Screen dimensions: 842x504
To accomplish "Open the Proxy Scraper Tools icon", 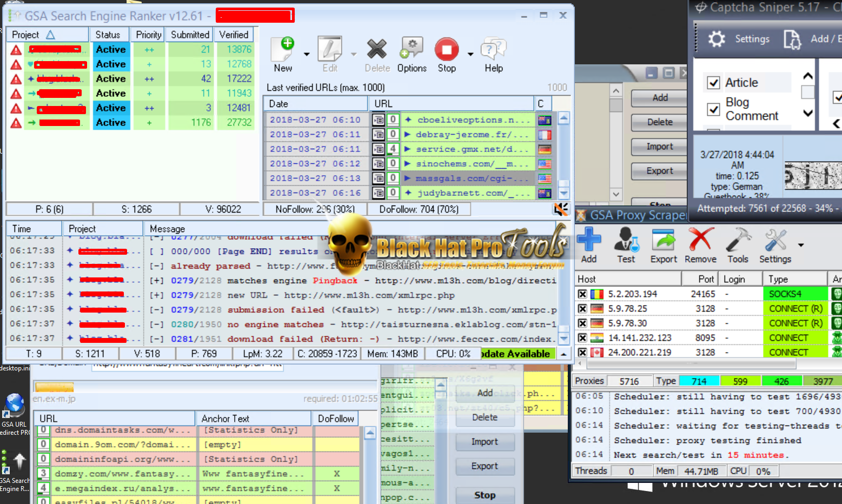I will (x=738, y=239).
